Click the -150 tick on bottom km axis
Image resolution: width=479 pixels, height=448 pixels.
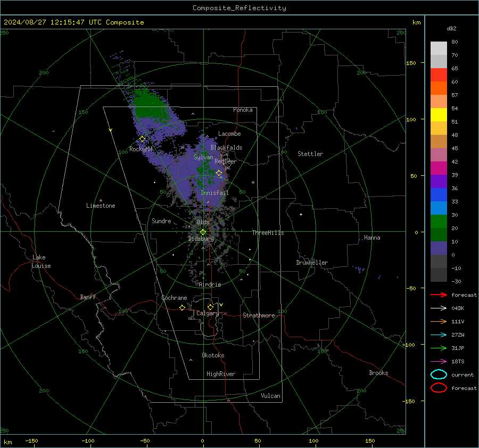31,441
